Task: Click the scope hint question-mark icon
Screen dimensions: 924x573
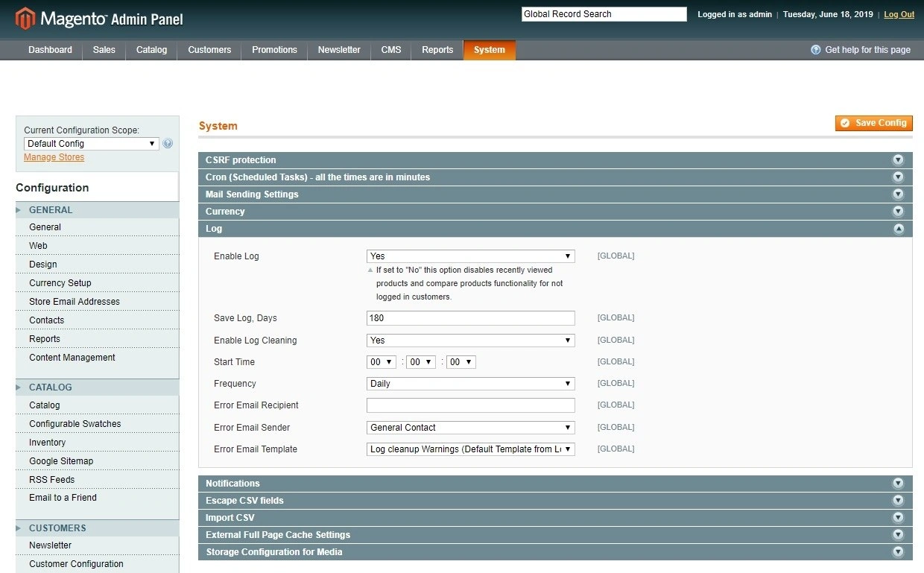Action: click(168, 143)
